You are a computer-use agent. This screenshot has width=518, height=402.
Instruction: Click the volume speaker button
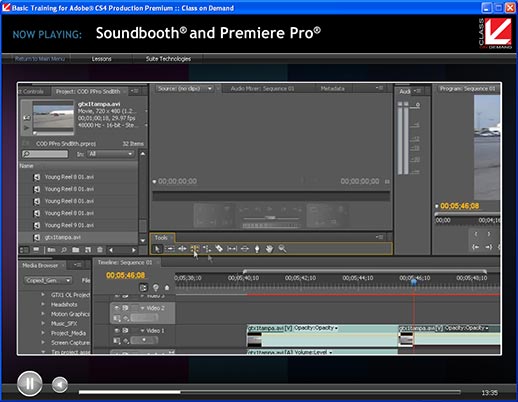(60, 385)
